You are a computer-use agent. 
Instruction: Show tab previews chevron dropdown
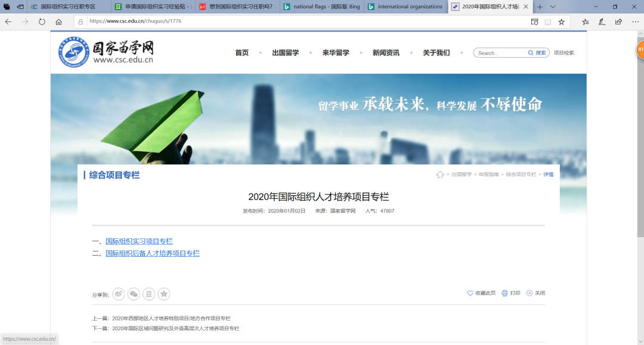tap(553, 7)
